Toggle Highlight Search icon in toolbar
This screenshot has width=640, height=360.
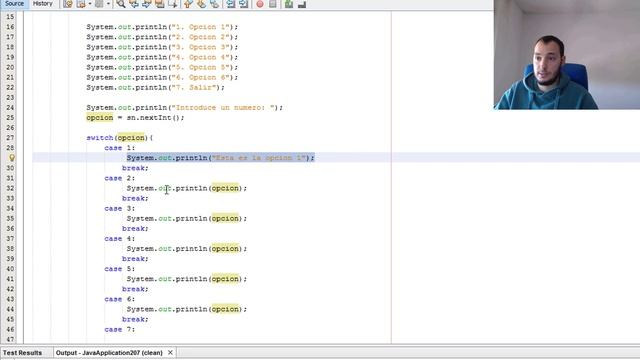(160, 4)
